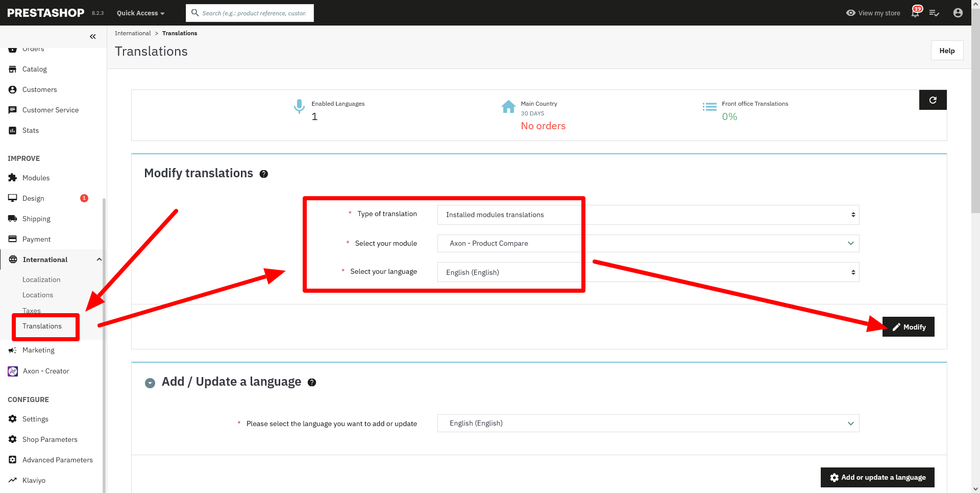
Task: Click Add or update a language button
Action: pyautogui.click(x=877, y=478)
